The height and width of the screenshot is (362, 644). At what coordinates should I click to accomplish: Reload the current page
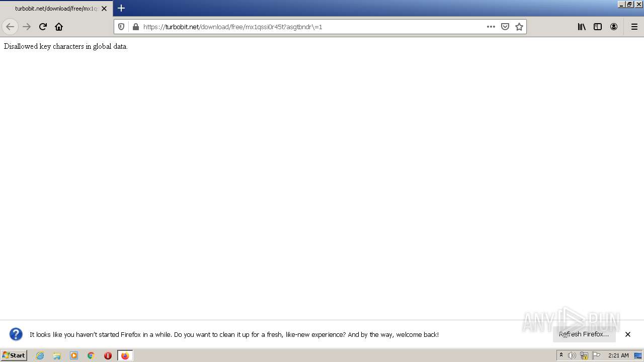pos(43,27)
